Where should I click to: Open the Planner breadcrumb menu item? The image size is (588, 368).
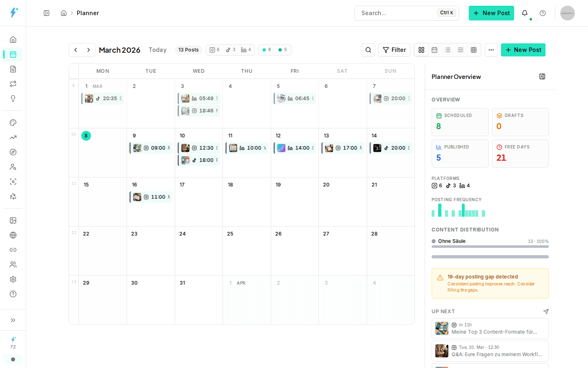88,13
